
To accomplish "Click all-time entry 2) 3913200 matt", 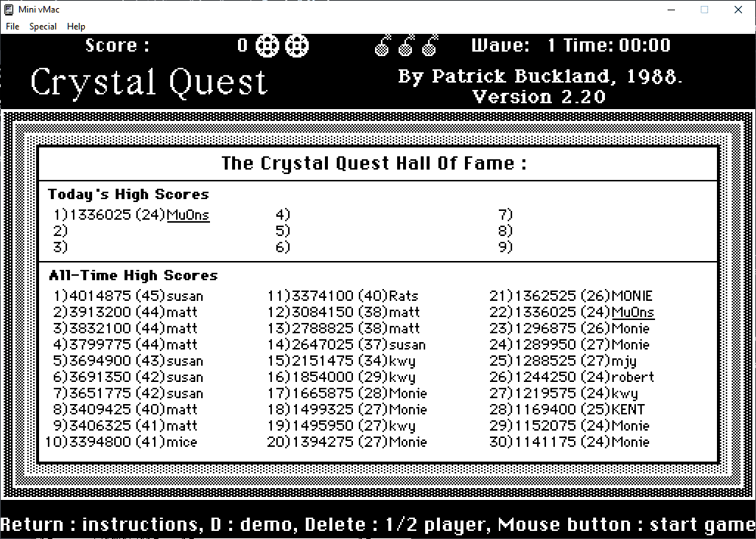I will tap(125, 312).
